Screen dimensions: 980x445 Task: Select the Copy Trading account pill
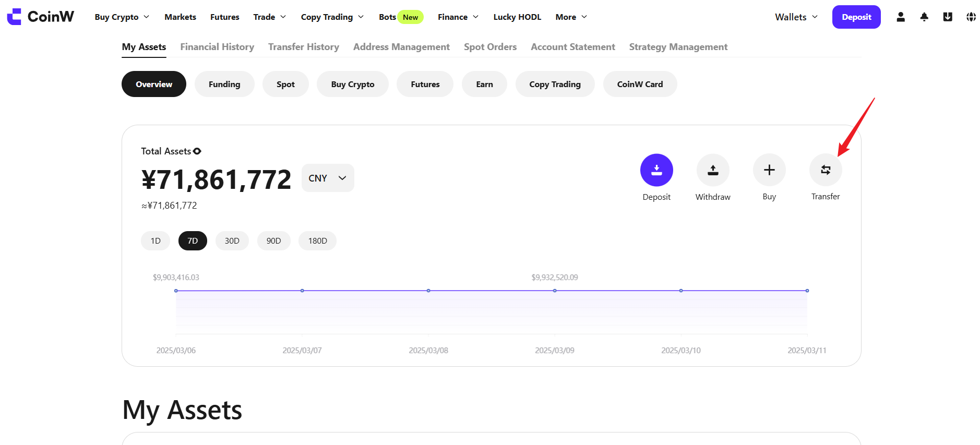click(555, 84)
